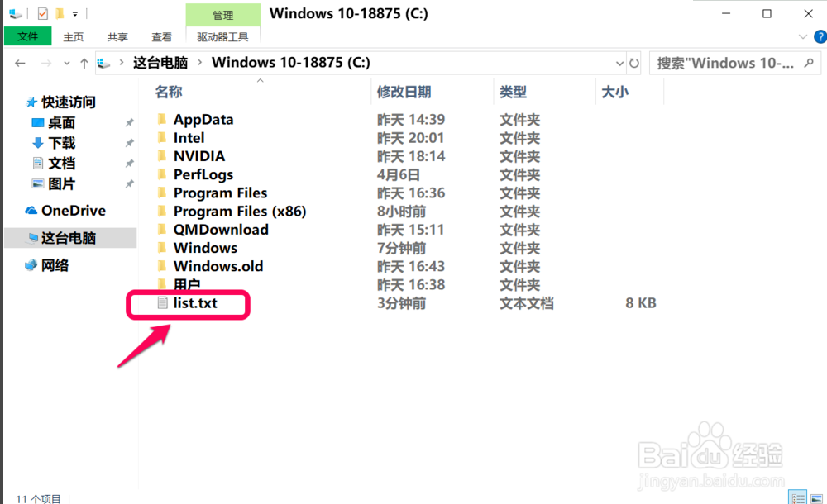Viewport: 827px width, 504px height.
Task: Click the QMDownload folder name
Action: (221, 230)
